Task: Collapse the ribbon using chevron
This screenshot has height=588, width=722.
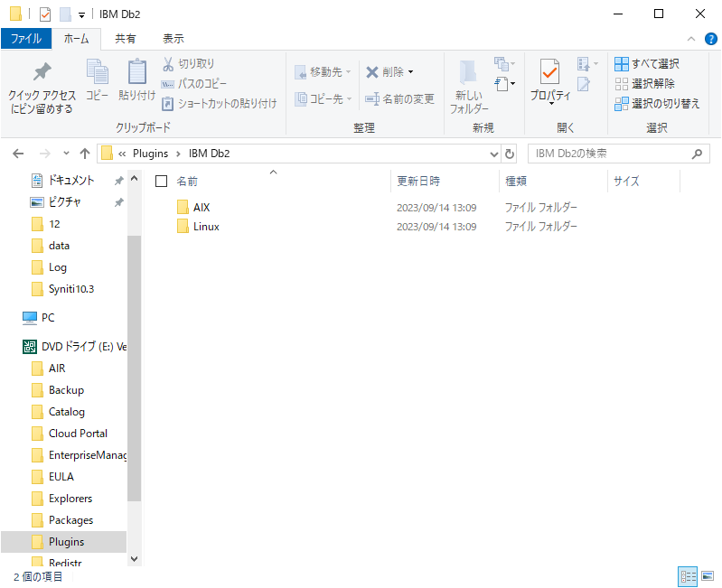Action: click(x=689, y=39)
